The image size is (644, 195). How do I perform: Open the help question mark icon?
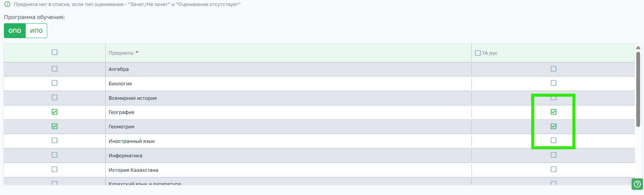(x=637, y=184)
